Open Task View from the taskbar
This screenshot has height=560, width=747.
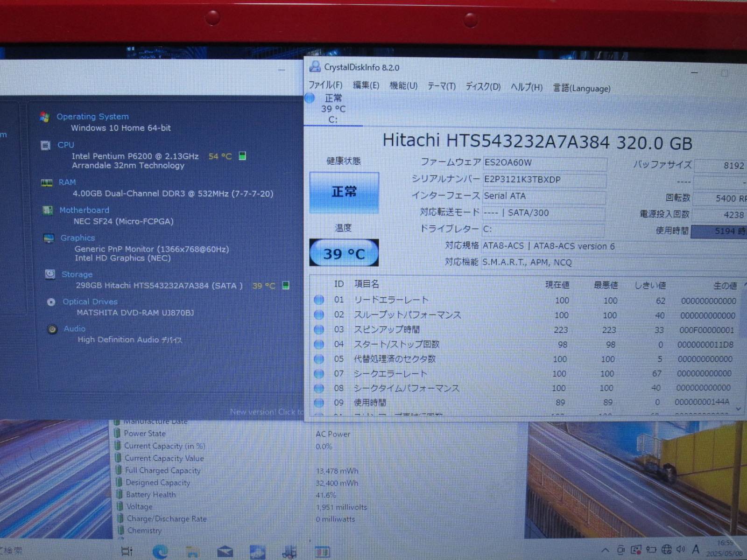127,551
